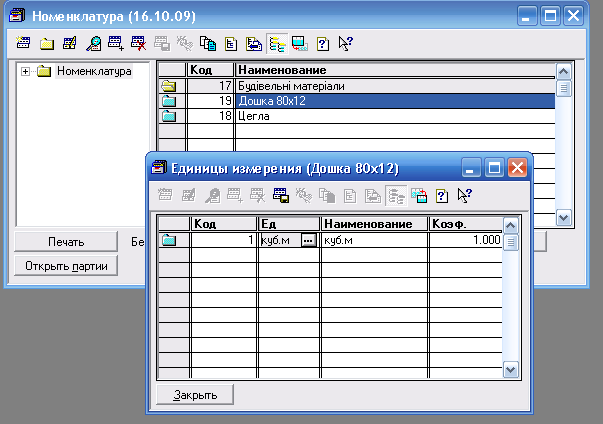Click the Открыть партии button
Screen dimensions: 603x424
click(x=66, y=266)
